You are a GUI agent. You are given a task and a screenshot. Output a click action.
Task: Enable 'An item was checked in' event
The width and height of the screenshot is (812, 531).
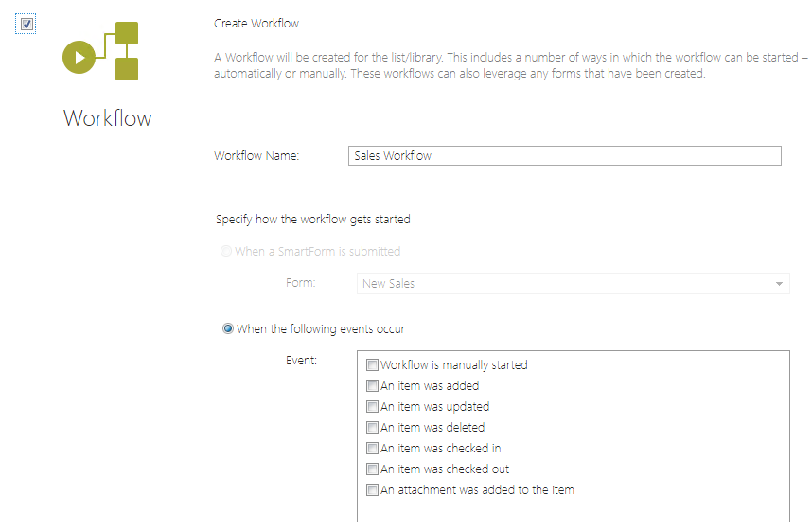click(x=372, y=449)
